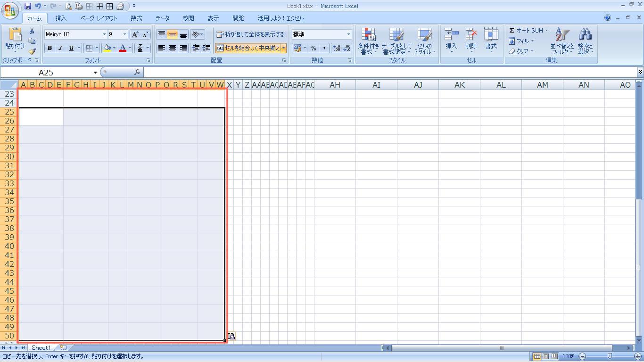Open the Office button menu
This screenshot has height=362, width=644.
(9, 10)
